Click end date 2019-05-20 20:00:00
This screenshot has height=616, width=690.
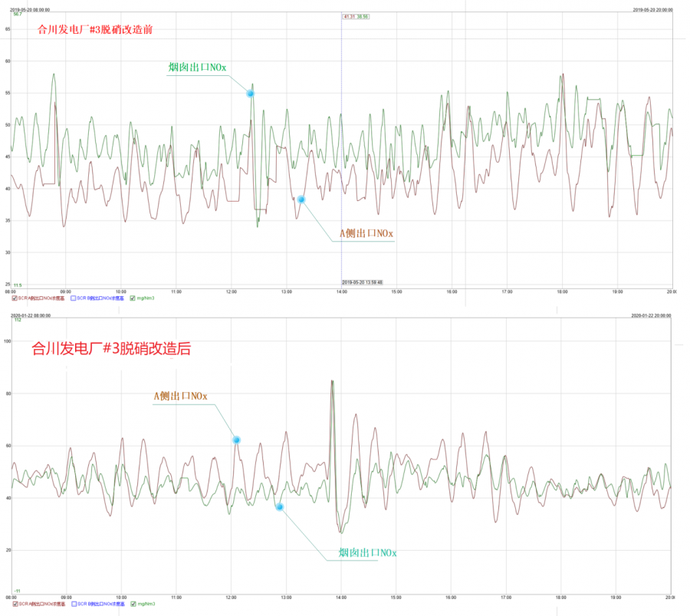pyautogui.click(x=652, y=10)
